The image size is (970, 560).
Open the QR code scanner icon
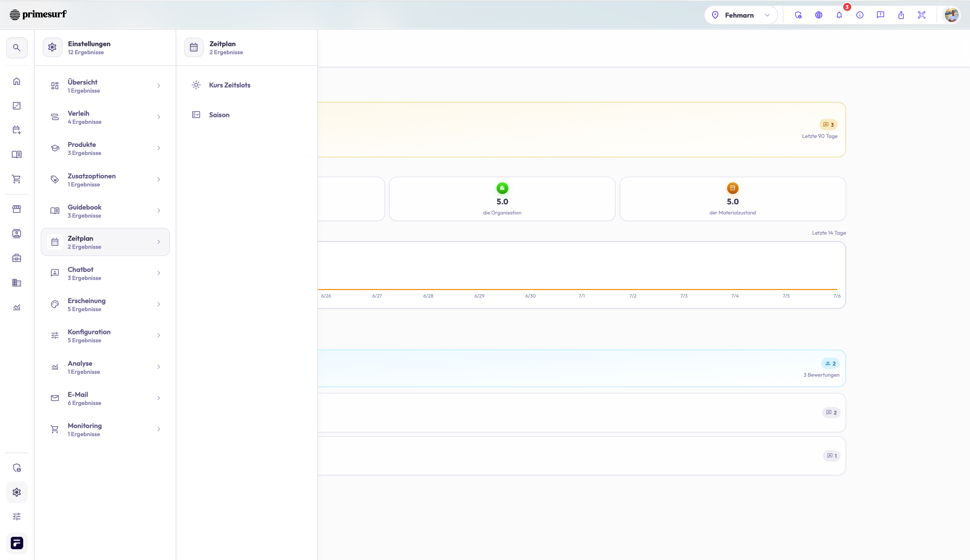[921, 15]
